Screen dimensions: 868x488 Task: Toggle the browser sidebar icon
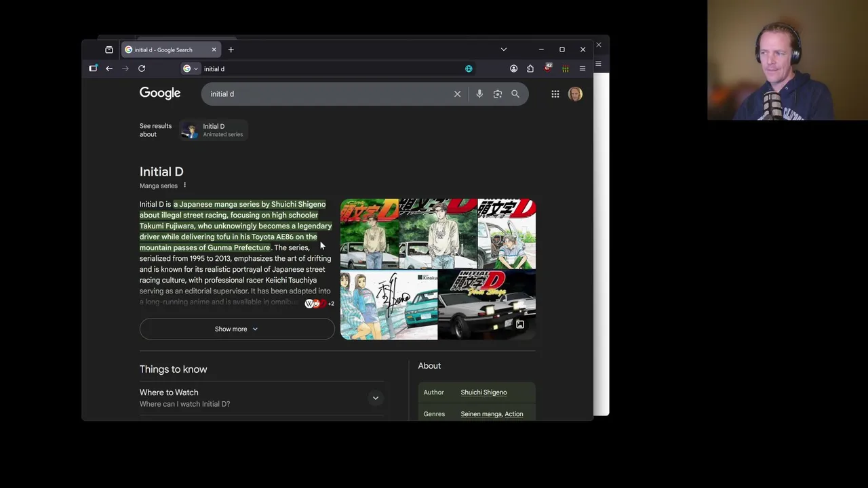point(93,68)
